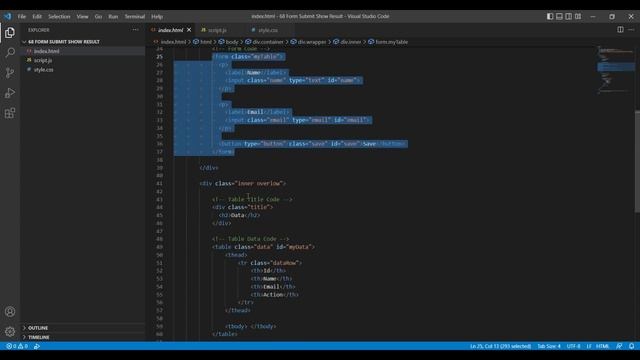Open the Manage gear icon
The width and height of the screenshot is (640, 360).
[10, 332]
